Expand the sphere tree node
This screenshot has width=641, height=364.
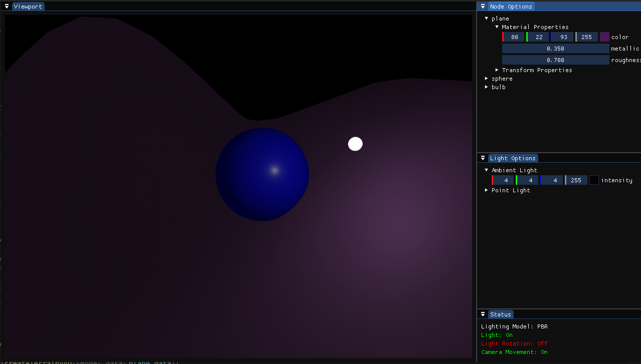486,79
